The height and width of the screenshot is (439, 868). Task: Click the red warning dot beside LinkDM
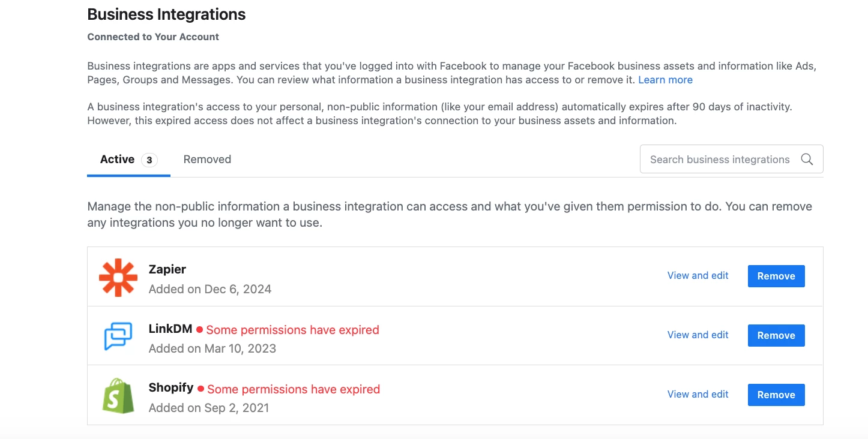pyautogui.click(x=200, y=330)
